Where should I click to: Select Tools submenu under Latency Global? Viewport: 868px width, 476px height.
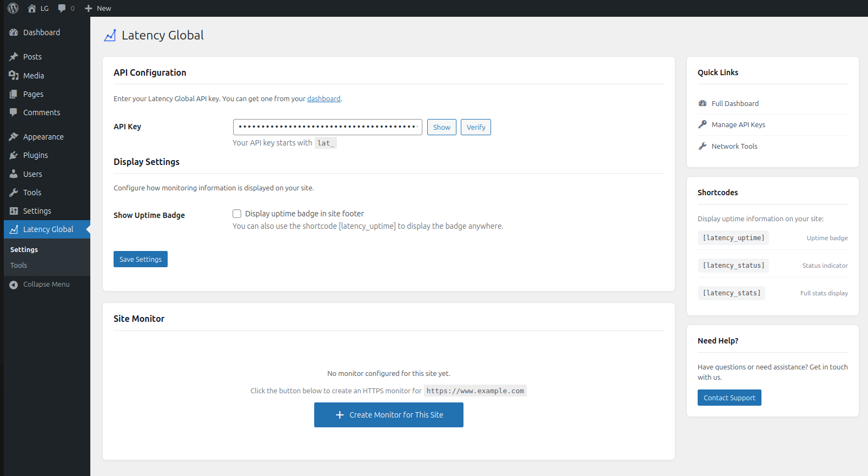(x=18, y=266)
